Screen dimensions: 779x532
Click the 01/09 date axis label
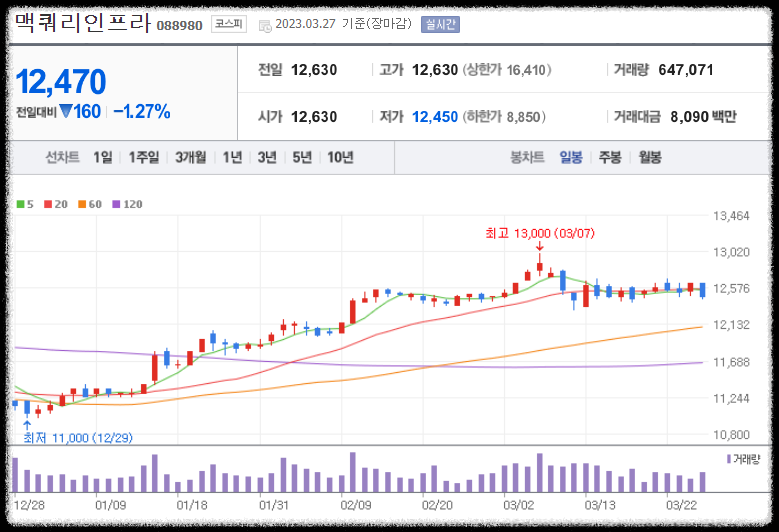[111, 506]
